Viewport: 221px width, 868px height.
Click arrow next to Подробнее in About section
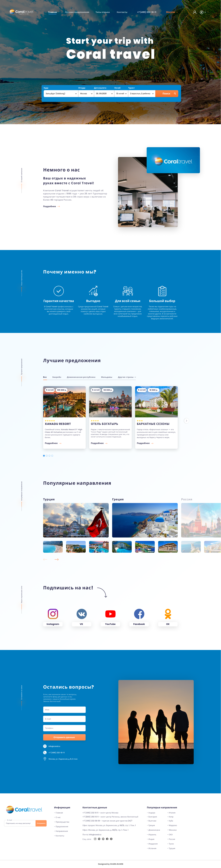(59, 206)
